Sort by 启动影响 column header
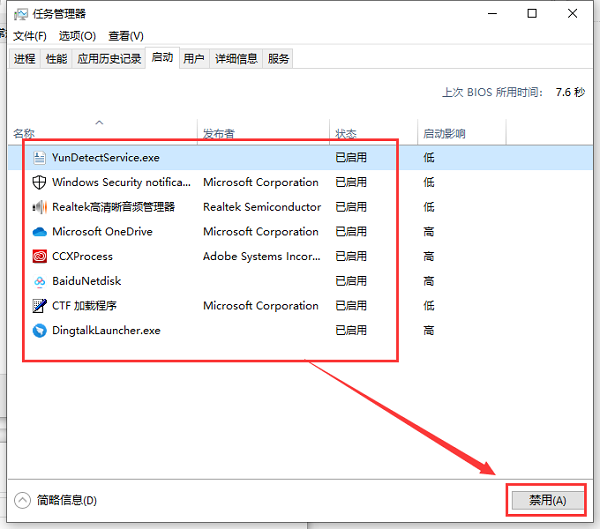This screenshot has height=529, width=600. click(444, 133)
